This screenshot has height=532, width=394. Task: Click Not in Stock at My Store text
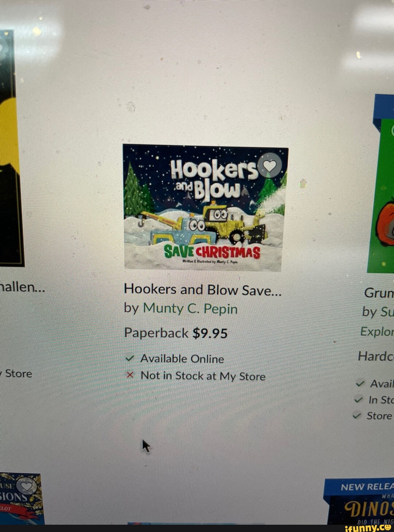pos(203,376)
